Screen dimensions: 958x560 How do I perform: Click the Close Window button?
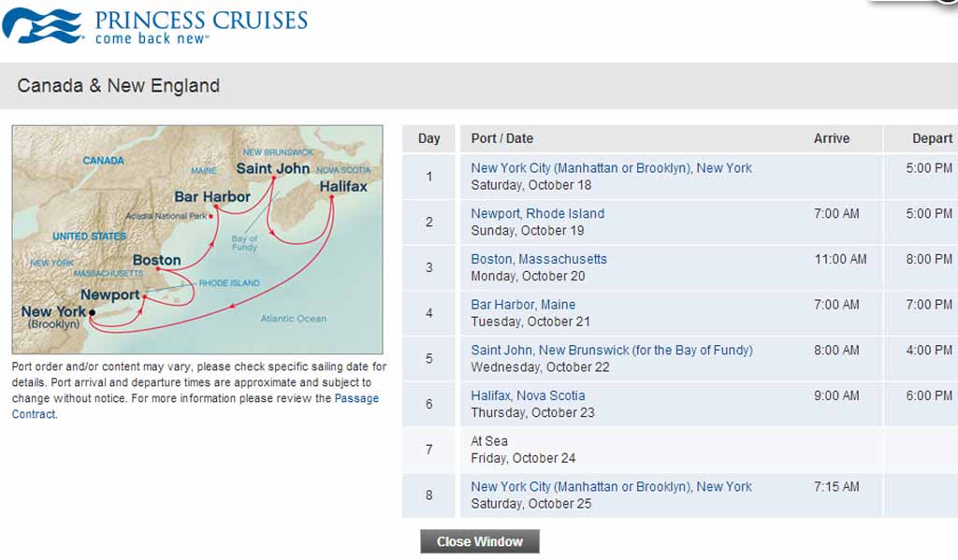pyautogui.click(x=480, y=541)
